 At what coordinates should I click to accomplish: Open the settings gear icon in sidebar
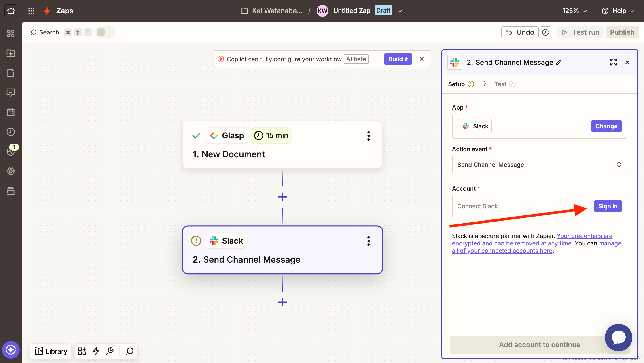click(x=11, y=171)
